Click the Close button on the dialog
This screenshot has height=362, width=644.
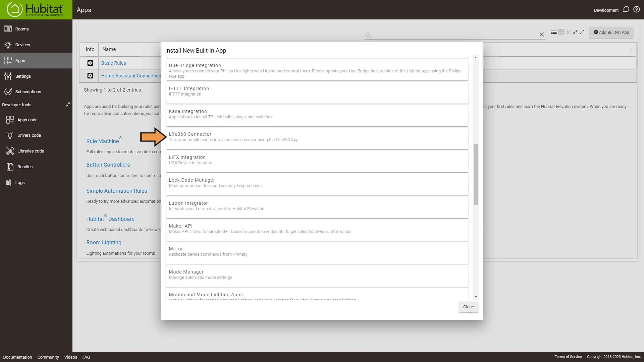(x=468, y=306)
